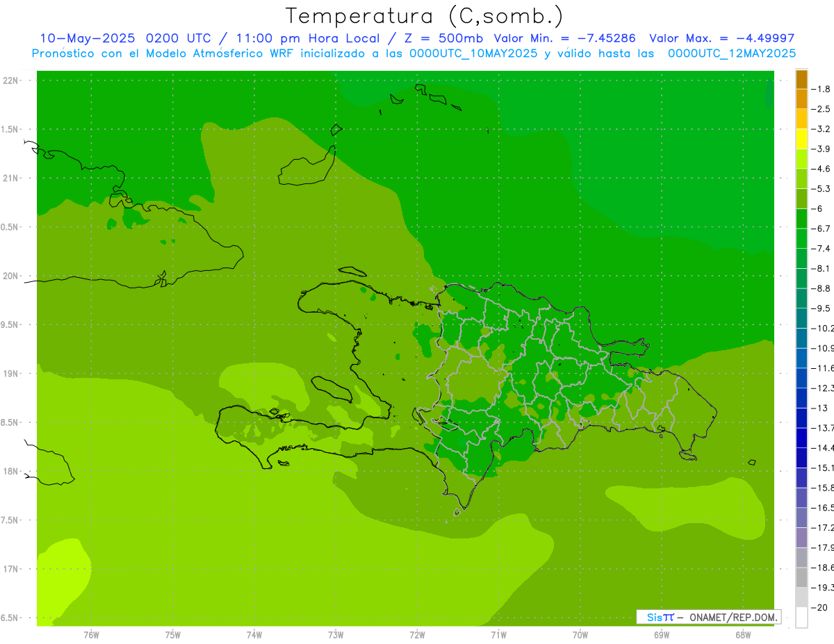Image resolution: width=834 pixels, height=644 pixels.
Task: Click the Sisπ – ONAMET/REP.DOM. logo box
Action: [708, 617]
